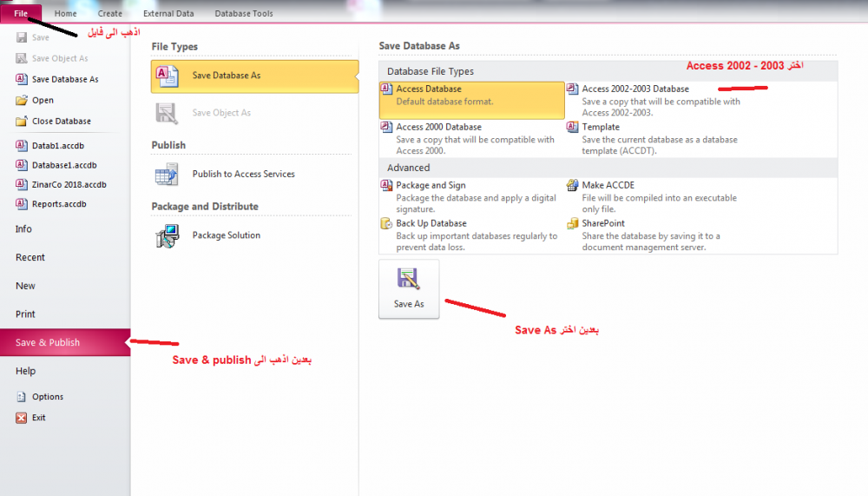The width and height of the screenshot is (868, 496).
Task: Click the Save Database As icon under File Types
Action: point(167,76)
